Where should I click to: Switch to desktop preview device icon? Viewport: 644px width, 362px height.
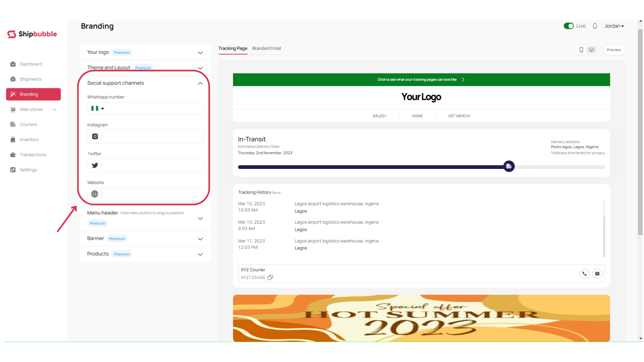click(x=592, y=50)
